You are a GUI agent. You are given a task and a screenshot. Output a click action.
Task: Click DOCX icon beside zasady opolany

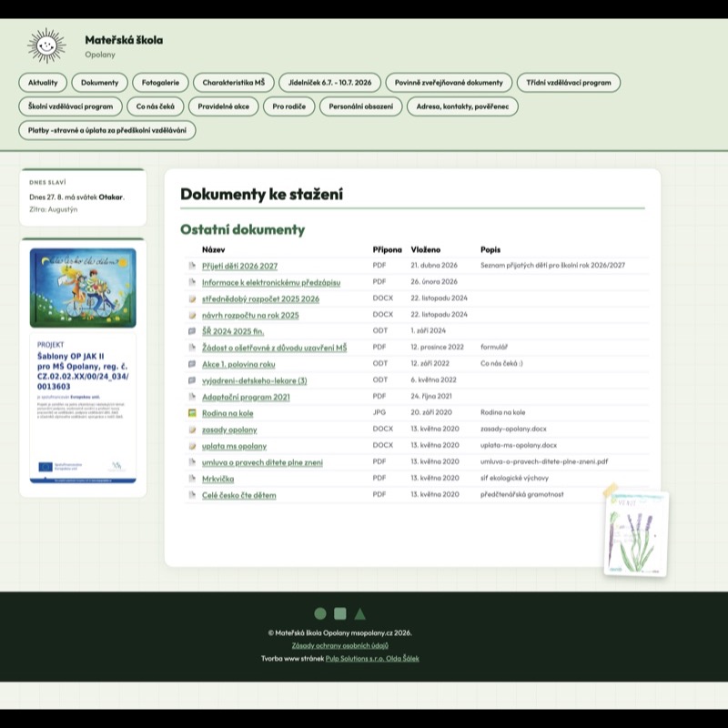(x=192, y=430)
